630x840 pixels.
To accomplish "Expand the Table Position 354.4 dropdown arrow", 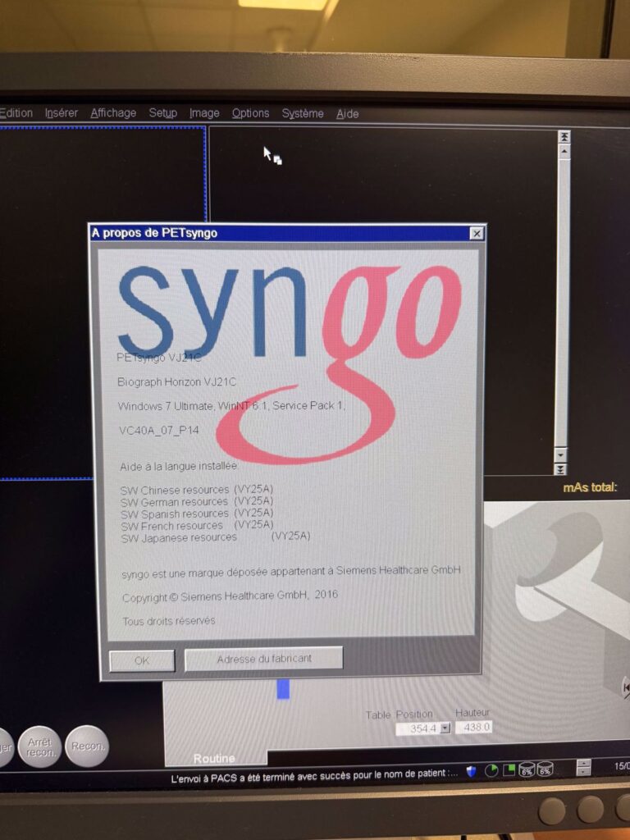I will coord(445,728).
